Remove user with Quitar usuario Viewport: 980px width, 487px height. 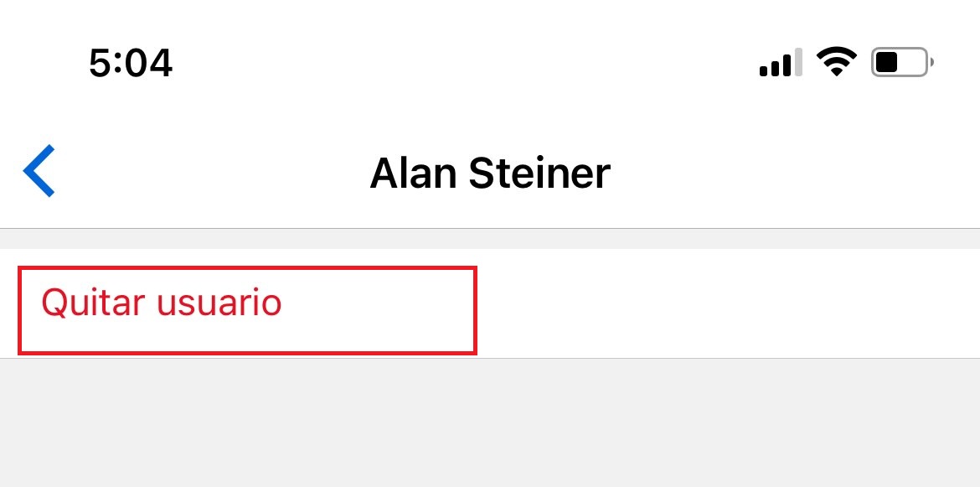tap(490, 303)
